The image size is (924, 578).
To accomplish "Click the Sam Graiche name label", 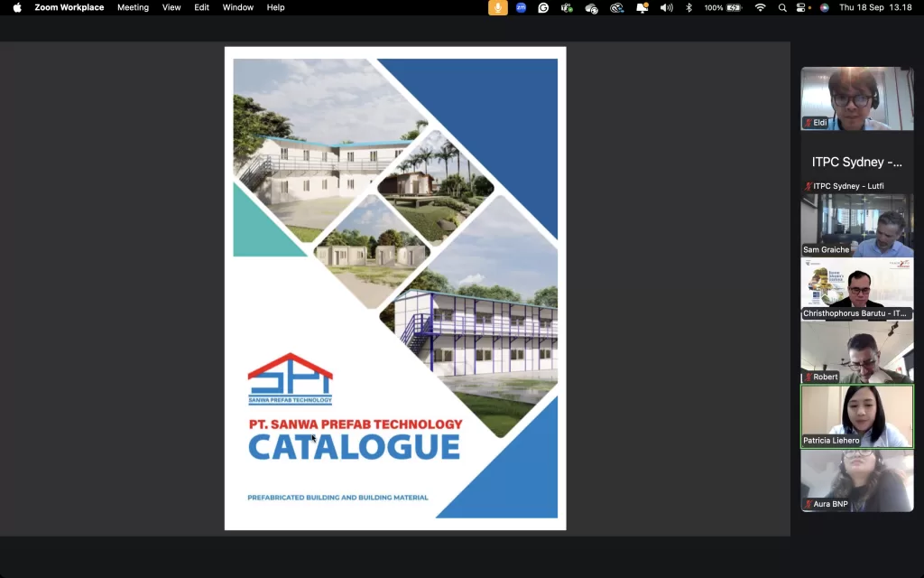I will click(x=827, y=249).
